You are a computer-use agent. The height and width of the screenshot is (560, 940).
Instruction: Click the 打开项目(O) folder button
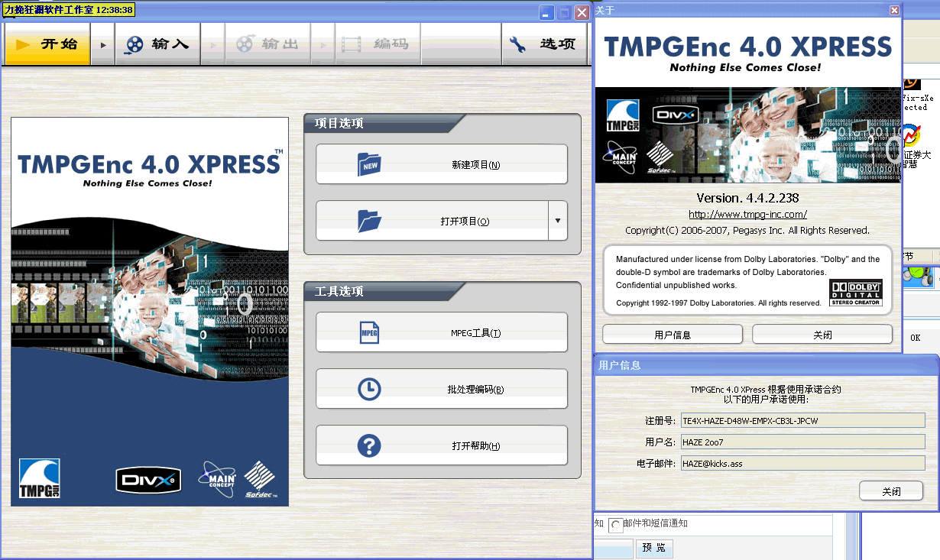[432, 221]
